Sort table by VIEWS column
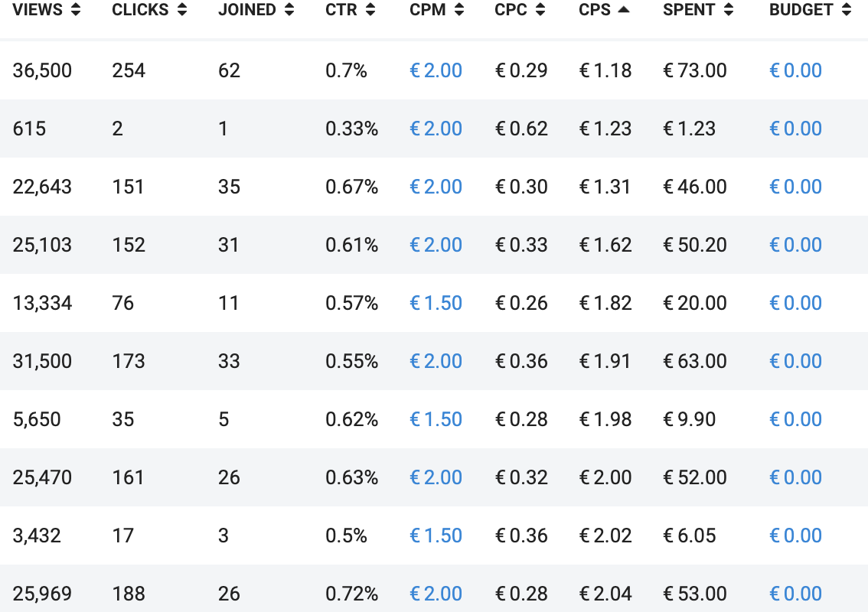The height and width of the screenshot is (612, 868). pos(47,9)
